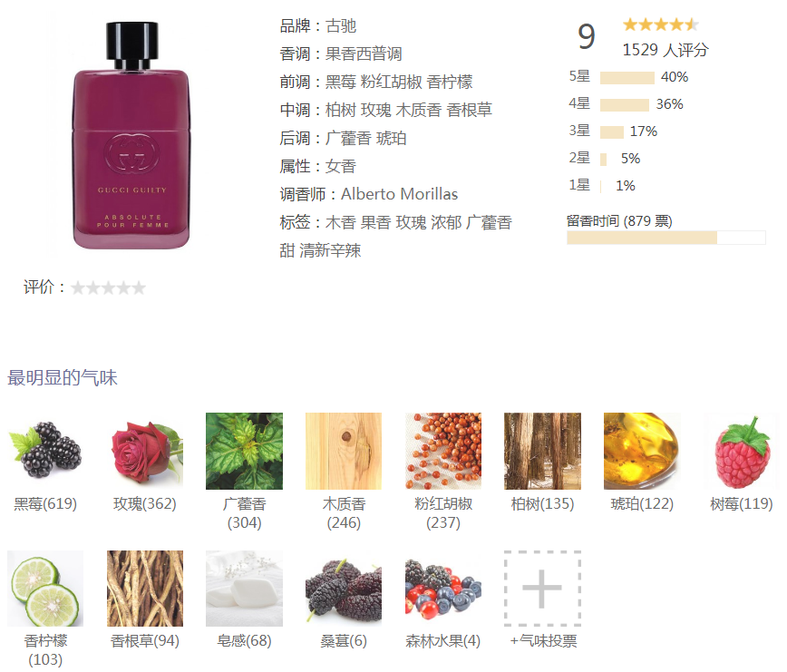Click the 留香时间 longevity bar

[x=666, y=238]
